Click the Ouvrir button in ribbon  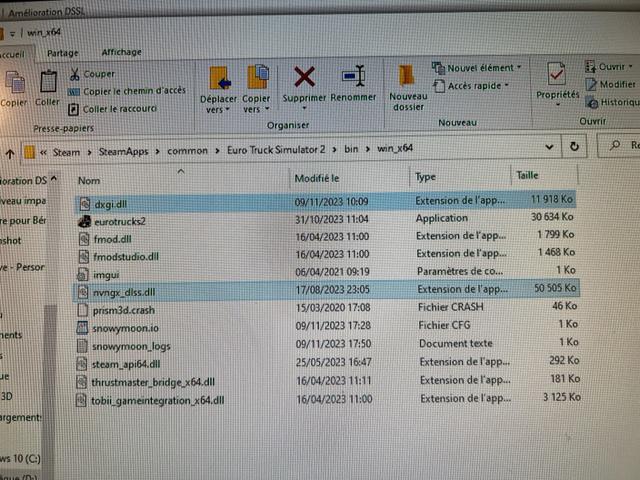point(609,67)
